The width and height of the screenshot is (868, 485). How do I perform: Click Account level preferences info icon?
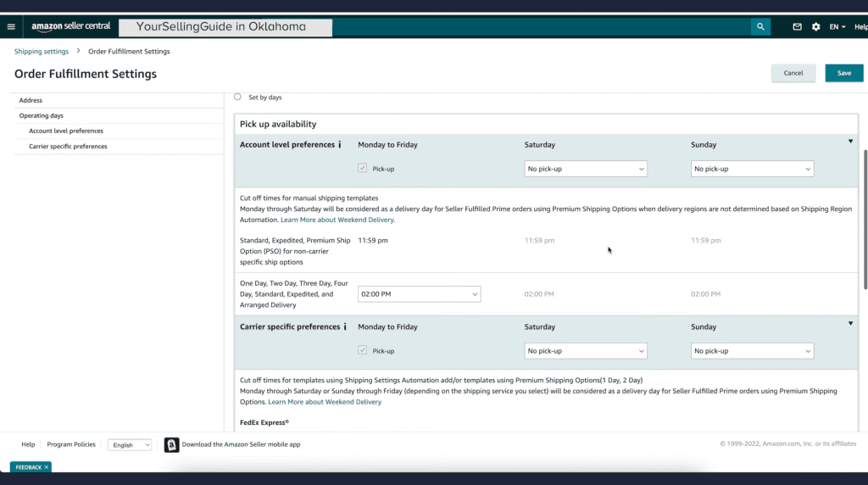tap(340, 145)
